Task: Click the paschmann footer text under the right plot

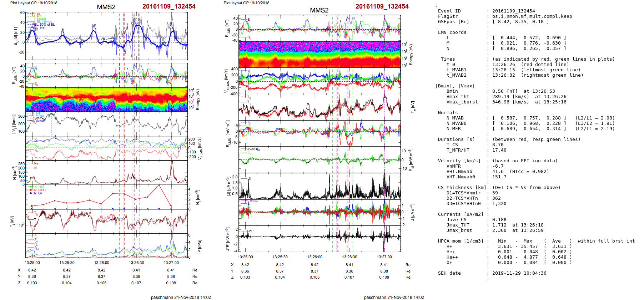Action: click(394, 297)
